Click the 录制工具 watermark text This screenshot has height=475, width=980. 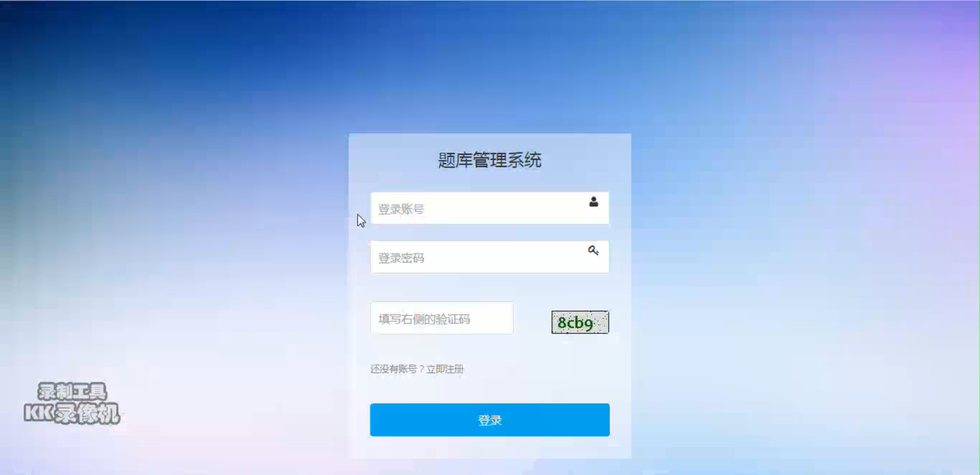click(72, 391)
